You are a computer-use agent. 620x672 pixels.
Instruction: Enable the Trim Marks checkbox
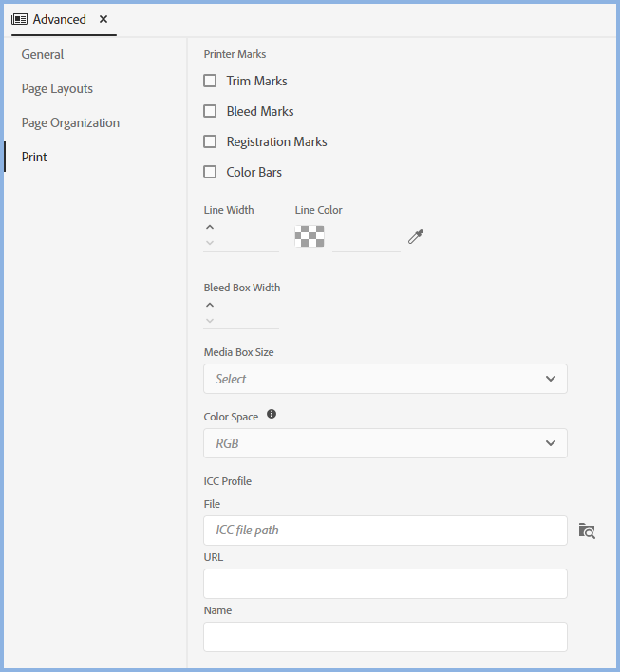211,81
